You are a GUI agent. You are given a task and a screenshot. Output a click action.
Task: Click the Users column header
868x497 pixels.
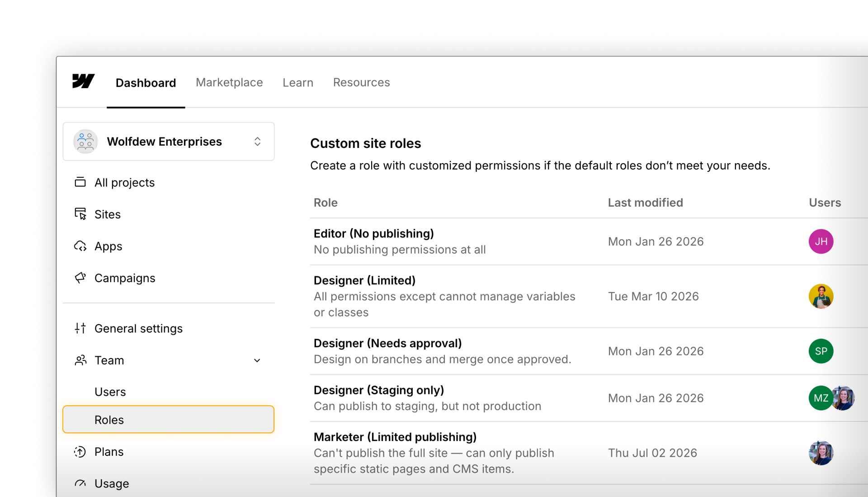825,203
